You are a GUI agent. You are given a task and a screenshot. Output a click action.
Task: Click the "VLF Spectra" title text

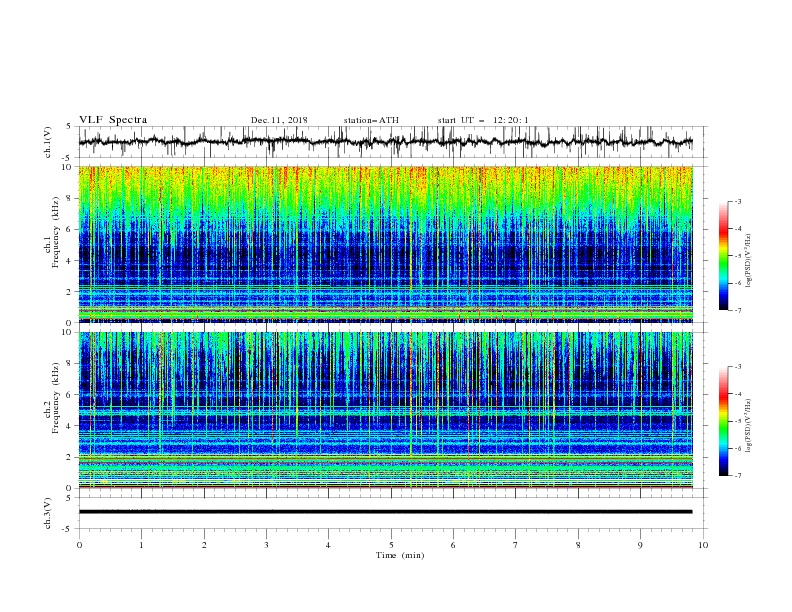point(113,120)
